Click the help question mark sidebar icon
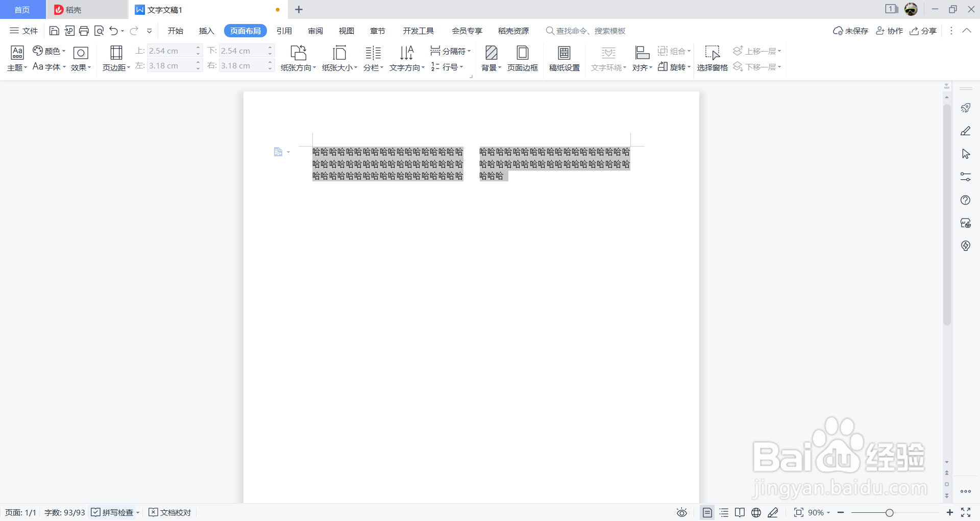 tap(966, 200)
